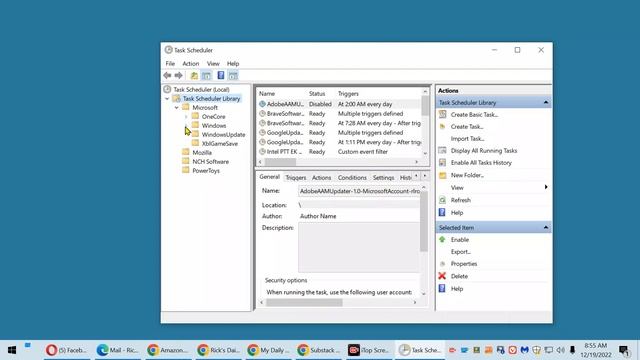Click the task list vertical scrollbar thumb
This screenshot has width=640, height=360.
click(425, 106)
